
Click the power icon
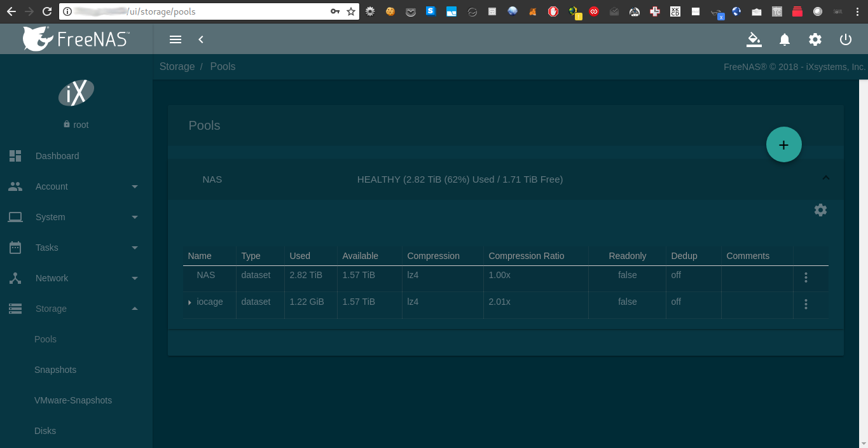[846, 39]
